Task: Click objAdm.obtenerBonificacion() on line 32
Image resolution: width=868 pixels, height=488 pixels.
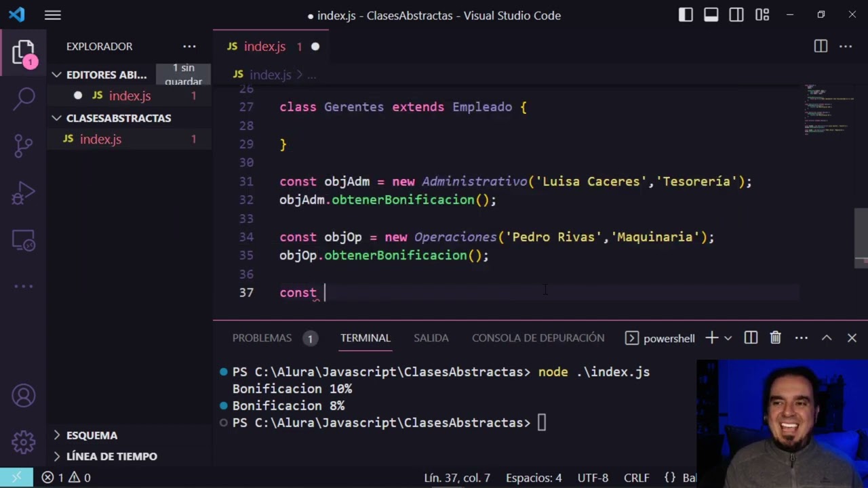Action: pos(388,200)
